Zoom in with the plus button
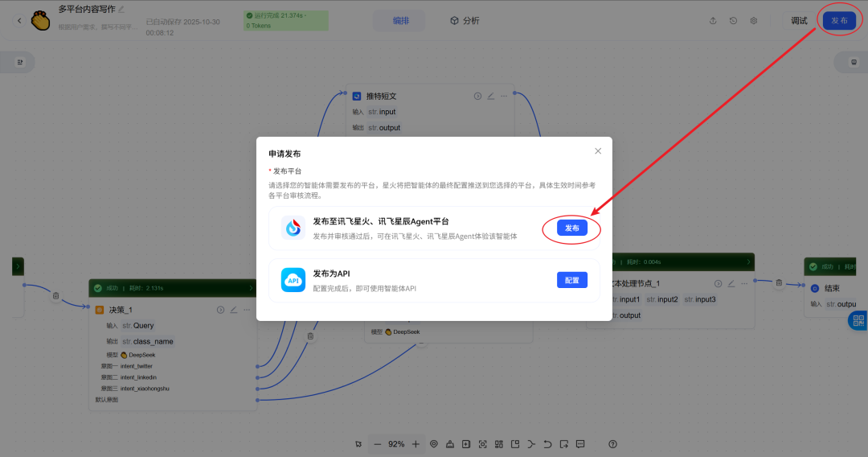This screenshot has width=868, height=457. tap(416, 444)
